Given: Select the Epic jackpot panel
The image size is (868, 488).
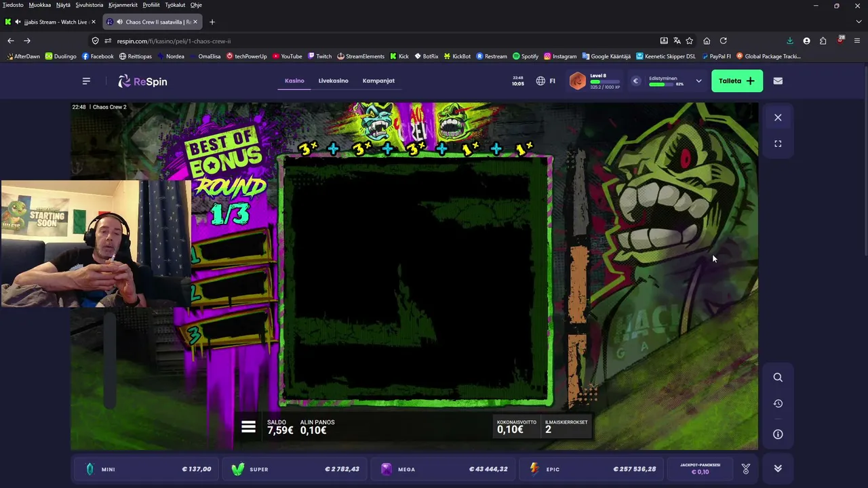Looking at the screenshot, I should pyautogui.click(x=593, y=469).
